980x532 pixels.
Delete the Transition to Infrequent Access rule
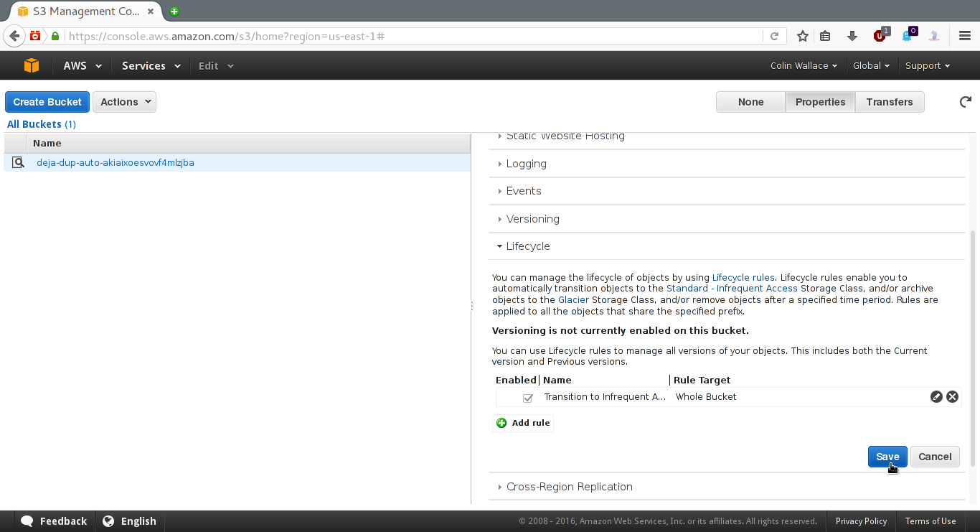[x=952, y=396]
